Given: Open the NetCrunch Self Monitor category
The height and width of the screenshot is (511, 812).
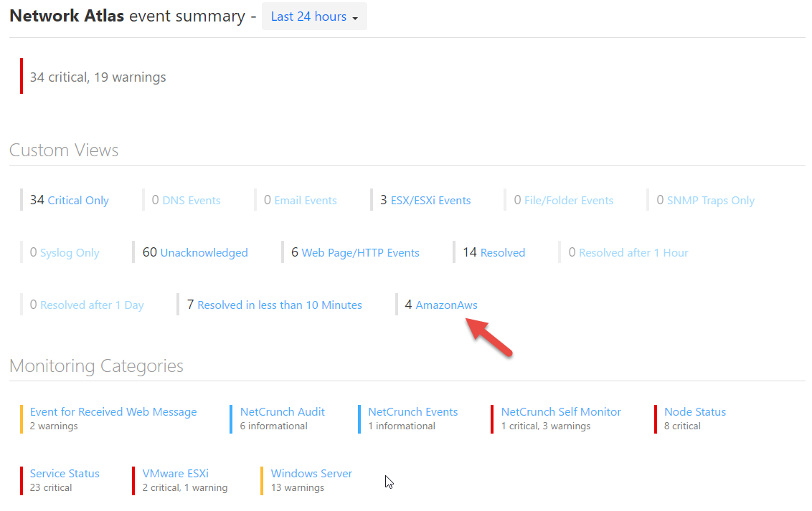Looking at the screenshot, I should point(560,411).
